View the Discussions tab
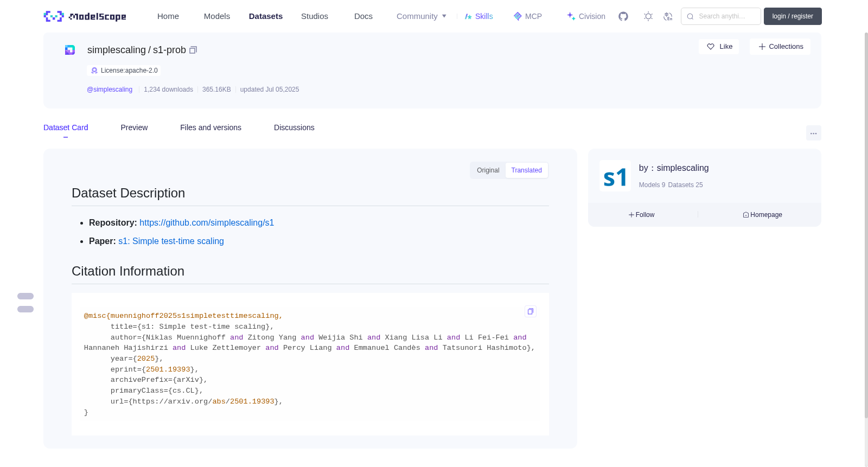The height and width of the screenshot is (467, 868). [294, 127]
